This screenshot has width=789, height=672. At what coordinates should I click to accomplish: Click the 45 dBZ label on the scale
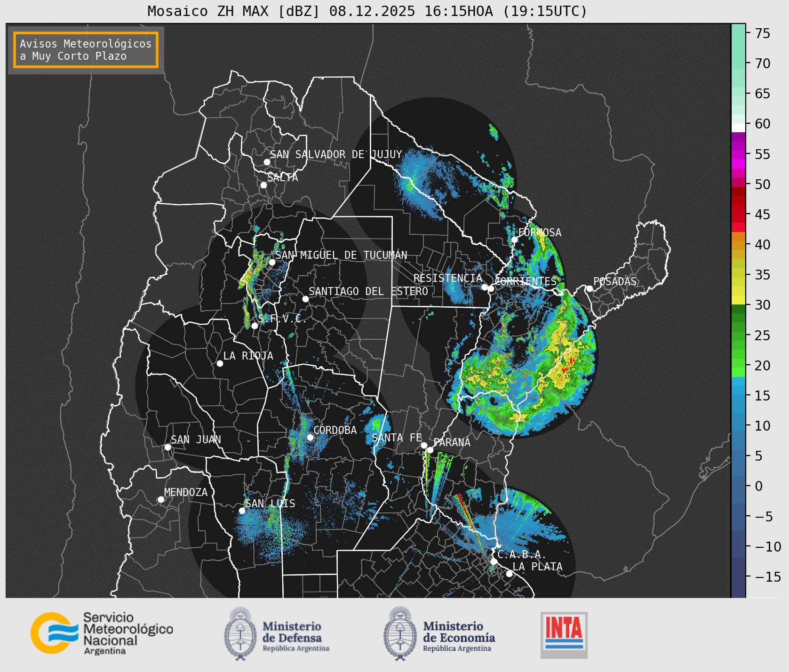coord(763,215)
